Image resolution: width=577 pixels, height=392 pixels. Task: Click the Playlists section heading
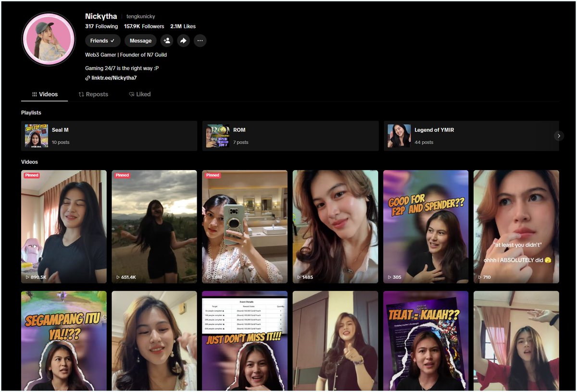pyautogui.click(x=31, y=112)
